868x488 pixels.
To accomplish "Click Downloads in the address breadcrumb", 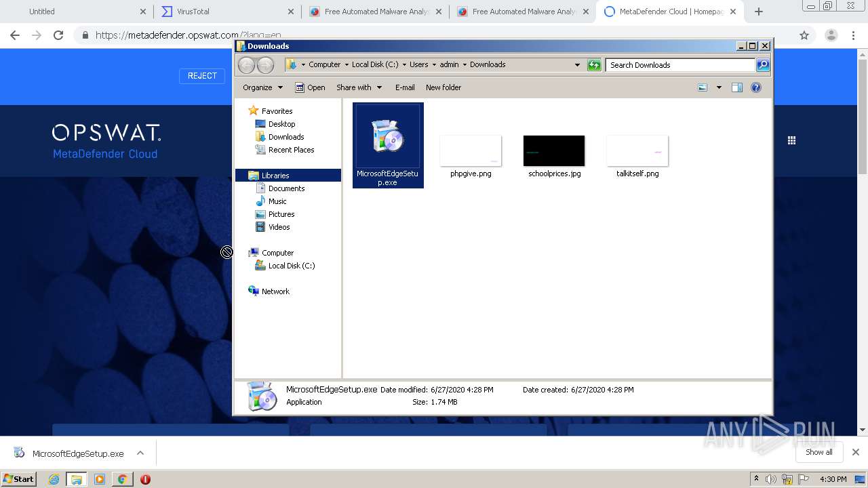I will [x=488, y=65].
